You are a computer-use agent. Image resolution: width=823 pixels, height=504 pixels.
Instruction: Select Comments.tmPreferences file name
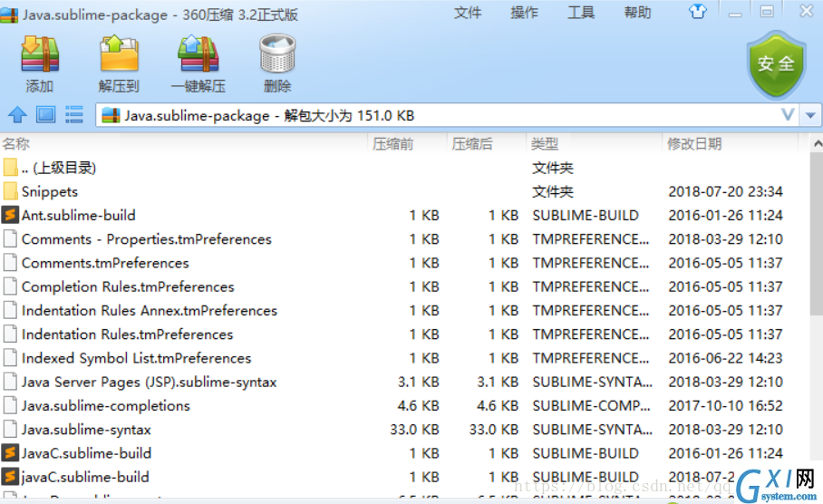(x=105, y=263)
